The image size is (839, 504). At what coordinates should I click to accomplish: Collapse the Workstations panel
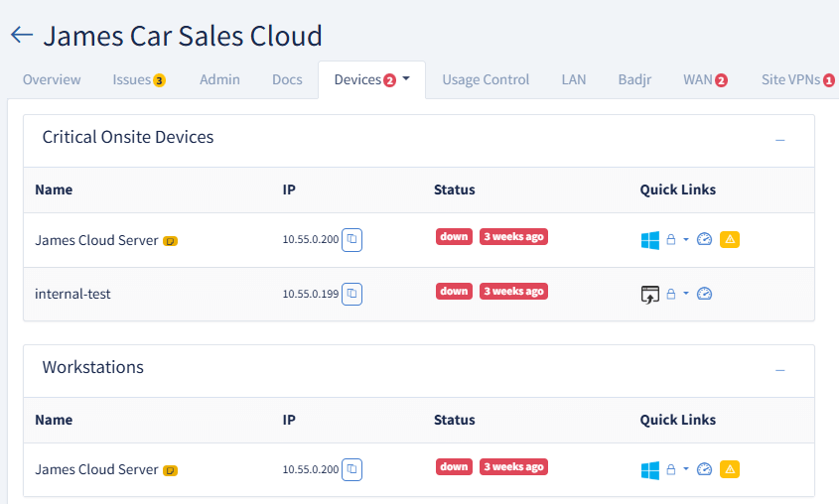(x=780, y=370)
